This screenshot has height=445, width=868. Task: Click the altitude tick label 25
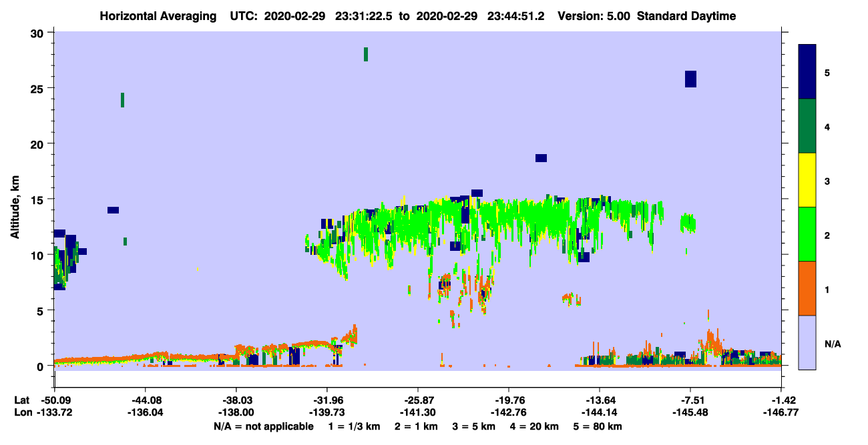tap(39, 89)
